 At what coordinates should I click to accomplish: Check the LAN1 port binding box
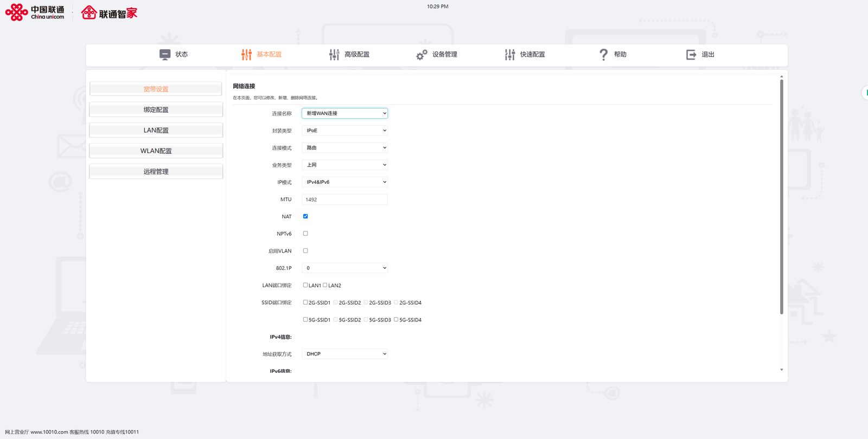(x=305, y=285)
